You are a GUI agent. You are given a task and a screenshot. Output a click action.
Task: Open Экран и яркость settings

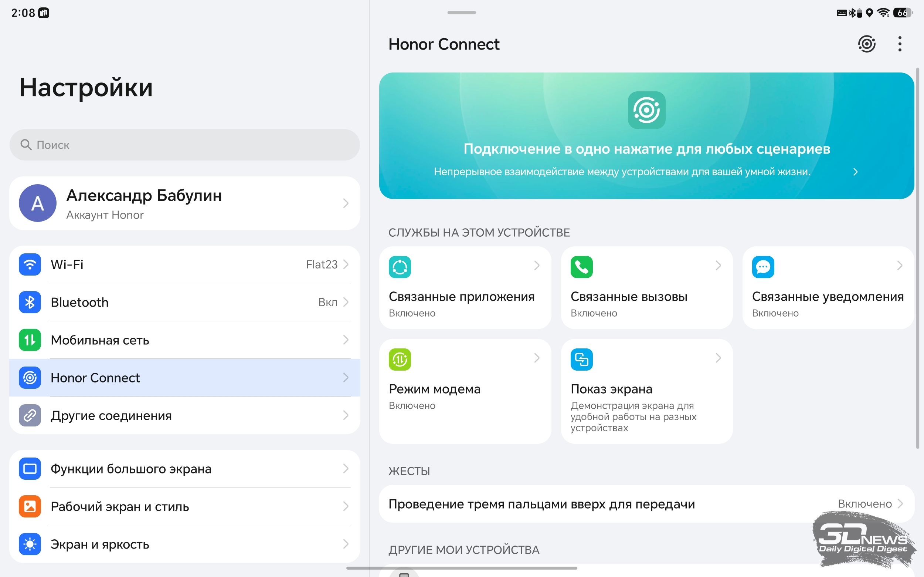[184, 544]
